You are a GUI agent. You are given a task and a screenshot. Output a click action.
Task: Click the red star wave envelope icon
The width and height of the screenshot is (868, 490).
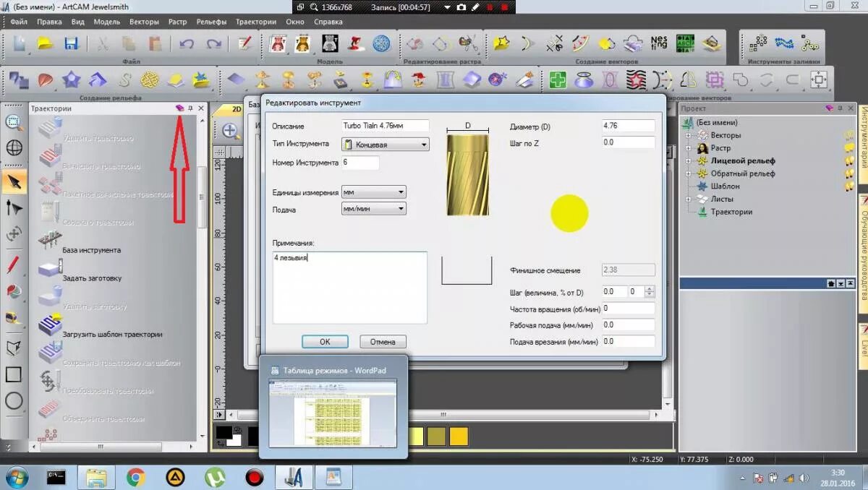(636, 79)
